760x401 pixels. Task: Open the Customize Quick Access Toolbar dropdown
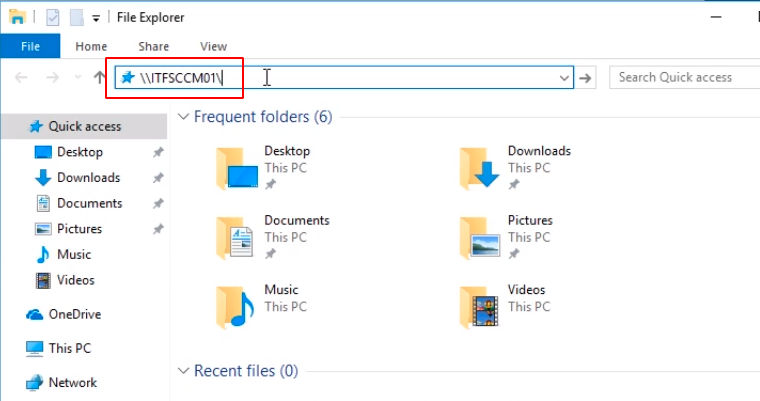tap(96, 18)
